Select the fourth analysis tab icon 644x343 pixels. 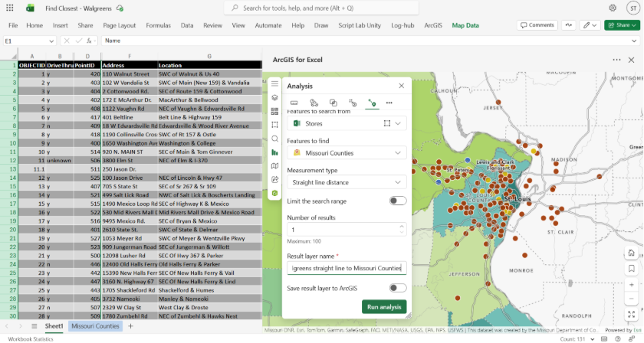pyautogui.click(x=353, y=103)
